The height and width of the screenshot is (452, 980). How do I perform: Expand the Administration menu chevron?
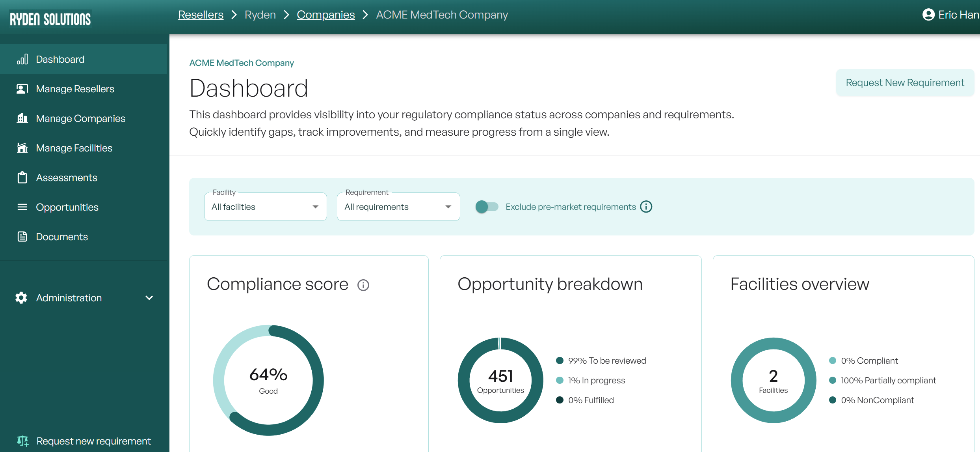click(149, 298)
